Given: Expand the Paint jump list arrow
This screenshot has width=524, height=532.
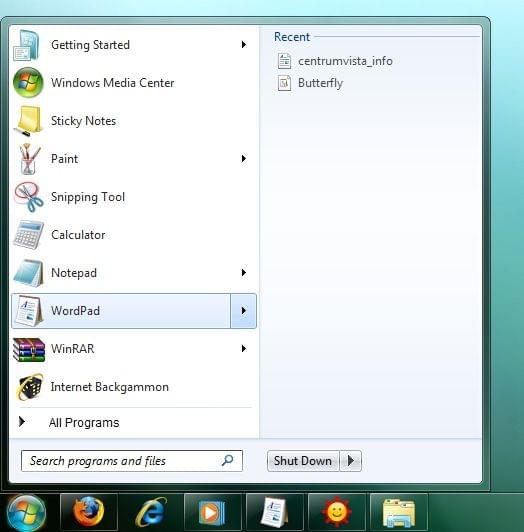Looking at the screenshot, I should pos(244,158).
